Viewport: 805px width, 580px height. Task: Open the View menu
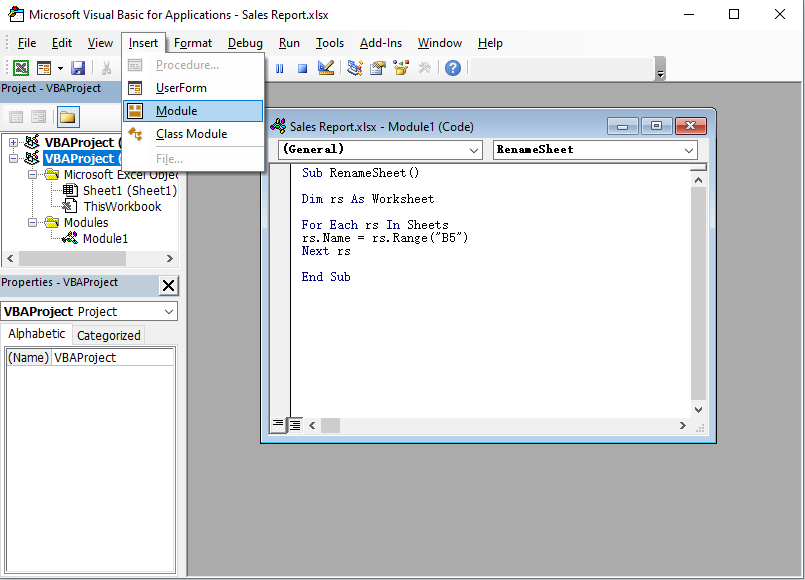(x=100, y=43)
